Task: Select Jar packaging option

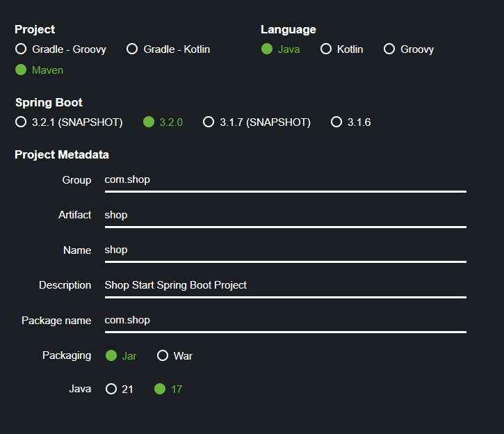Action: 111,356
